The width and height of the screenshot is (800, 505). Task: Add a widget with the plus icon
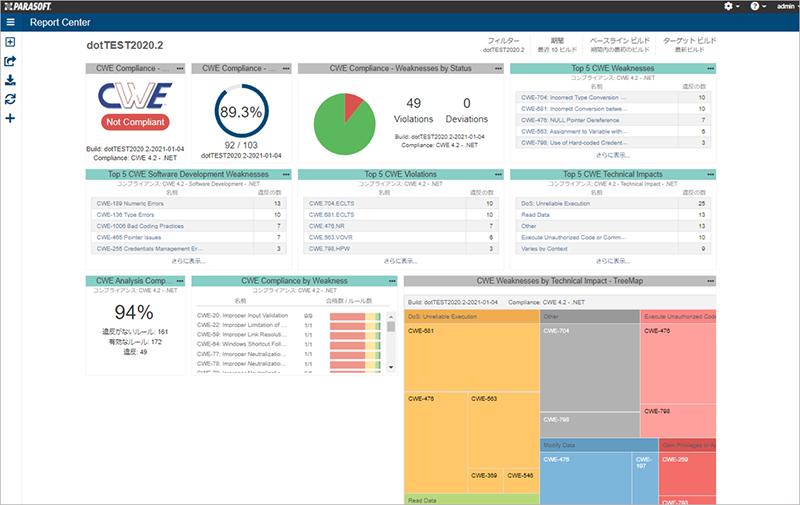(x=10, y=118)
